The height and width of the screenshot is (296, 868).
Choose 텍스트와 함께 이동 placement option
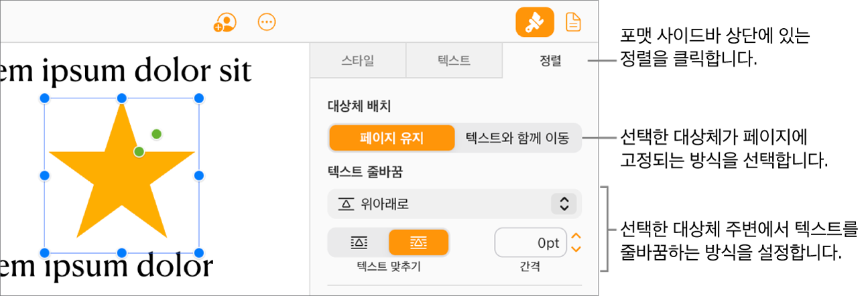pyautogui.click(x=517, y=139)
